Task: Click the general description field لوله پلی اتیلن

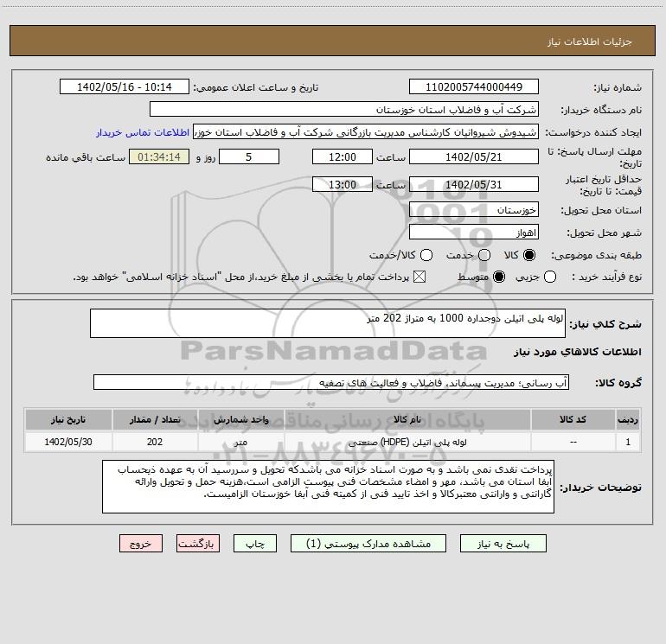Action: tap(328, 323)
